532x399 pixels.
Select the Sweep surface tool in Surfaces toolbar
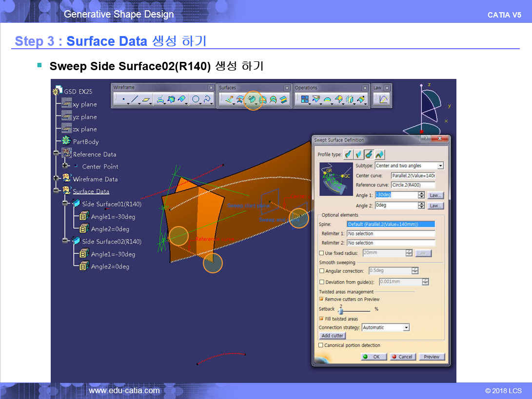coord(252,100)
